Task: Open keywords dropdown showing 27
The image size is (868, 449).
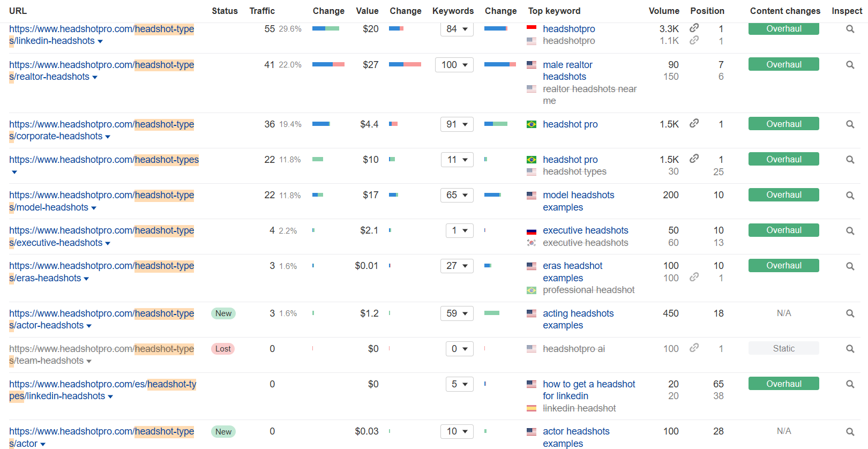Action: (457, 266)
